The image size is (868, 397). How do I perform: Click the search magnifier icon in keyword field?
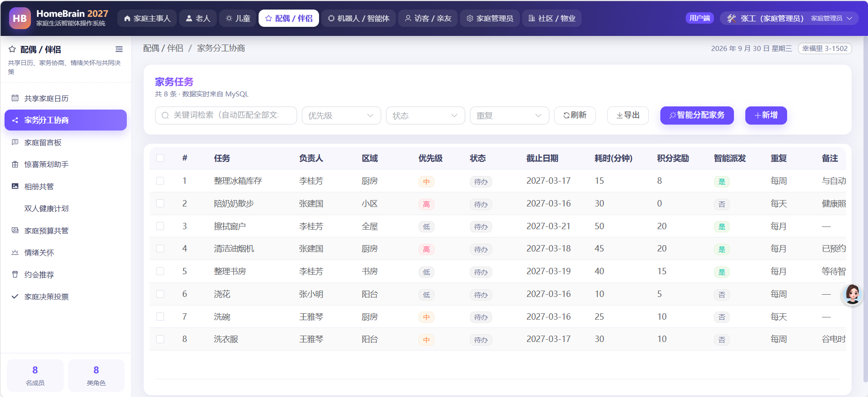point(165,116)
